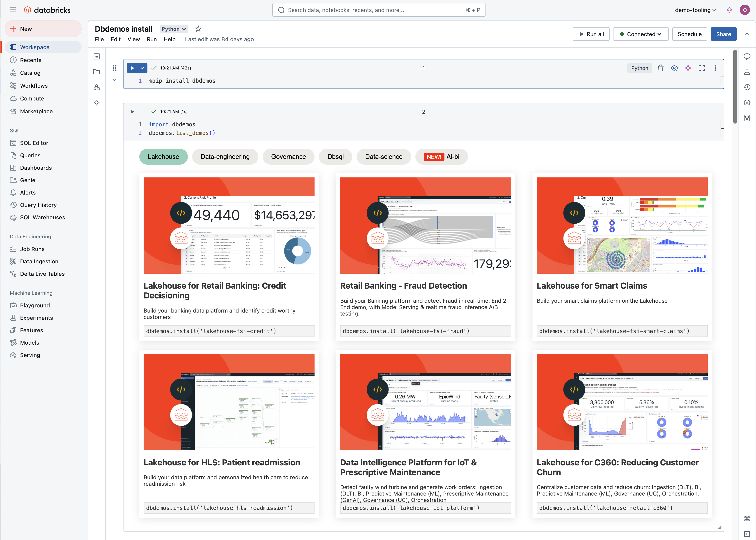The height and width of the screenshot is (540, 756).
Task: Open the HLS Patient readmission thumbnail
Action: coord(229,402)
